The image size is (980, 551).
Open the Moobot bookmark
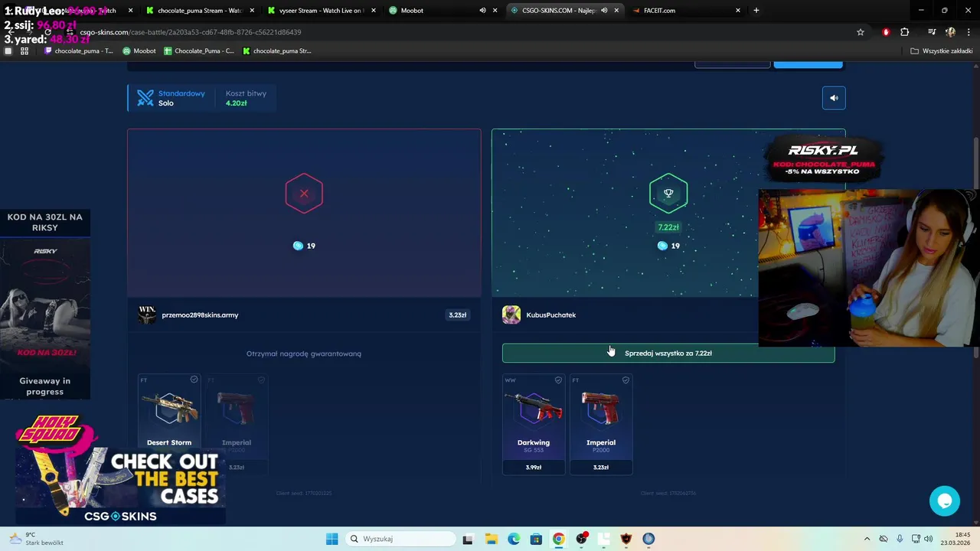(x=139, y=51)
